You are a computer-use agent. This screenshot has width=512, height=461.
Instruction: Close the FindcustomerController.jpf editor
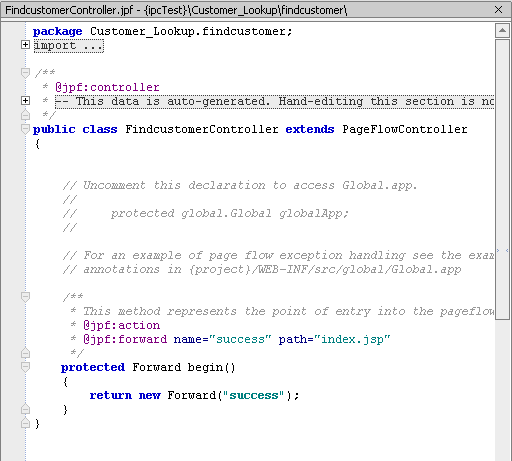click(498, 10)
